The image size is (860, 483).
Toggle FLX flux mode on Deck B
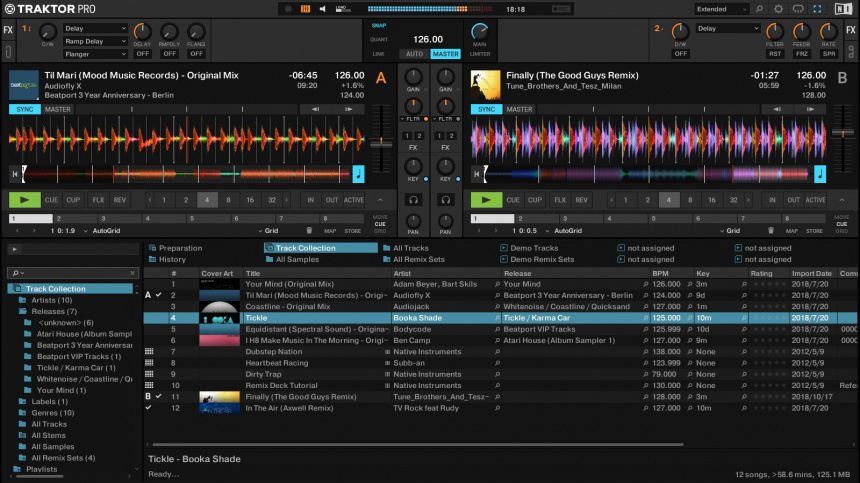560,200
